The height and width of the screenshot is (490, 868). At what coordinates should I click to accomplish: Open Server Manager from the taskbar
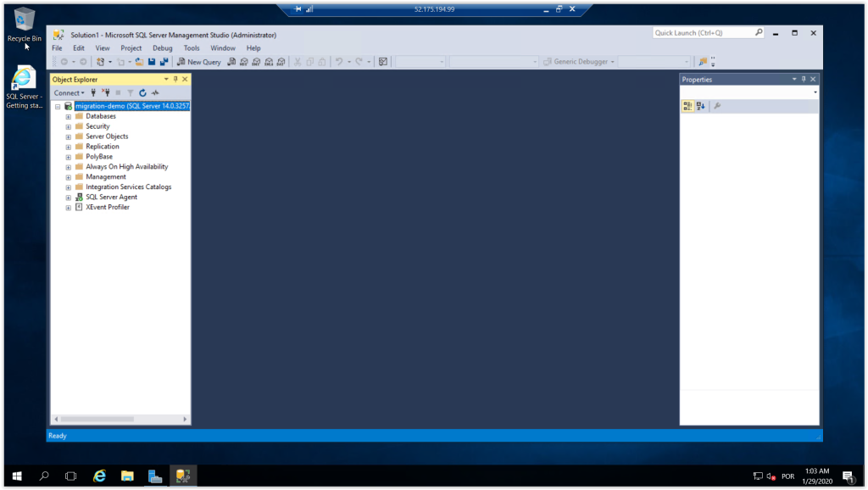click(155, 476)
